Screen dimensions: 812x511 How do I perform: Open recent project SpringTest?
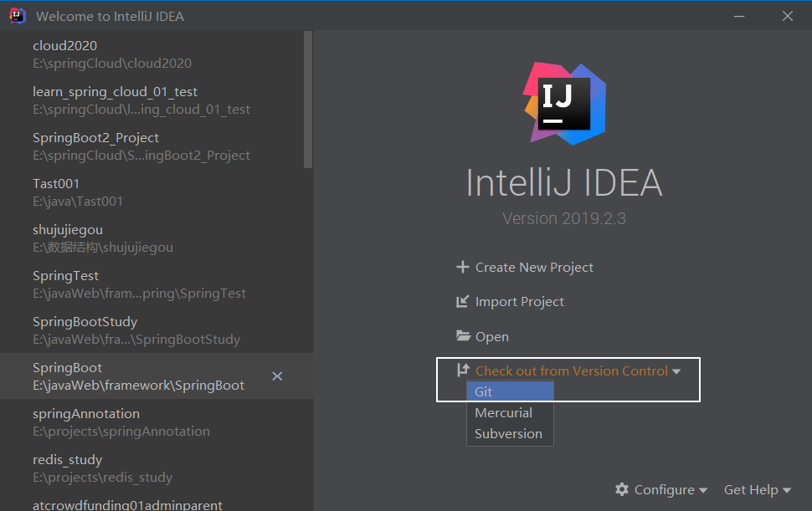157,284
